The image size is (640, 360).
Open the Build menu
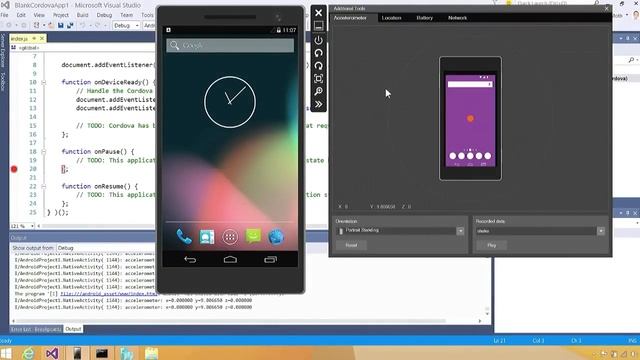coord(83,15)
